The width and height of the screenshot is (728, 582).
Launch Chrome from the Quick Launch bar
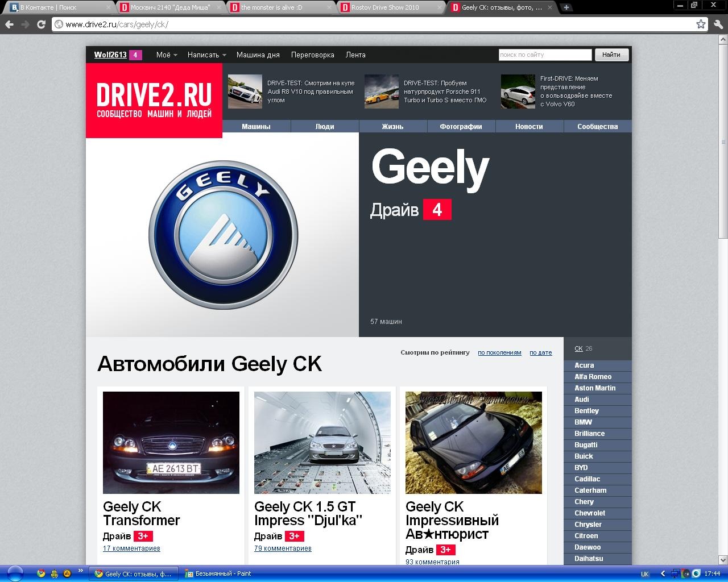[40, 573]
